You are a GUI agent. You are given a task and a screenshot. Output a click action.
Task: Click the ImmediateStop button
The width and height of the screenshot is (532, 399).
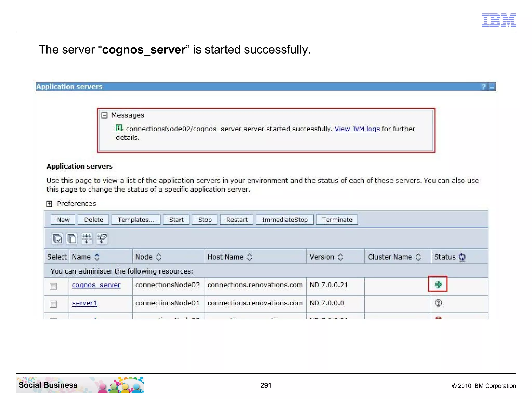pyautogui.click(x=285, y=220)
